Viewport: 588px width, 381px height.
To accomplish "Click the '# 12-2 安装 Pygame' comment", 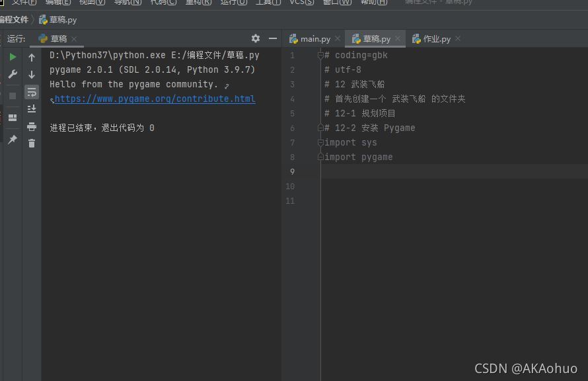I will point(370,128).
